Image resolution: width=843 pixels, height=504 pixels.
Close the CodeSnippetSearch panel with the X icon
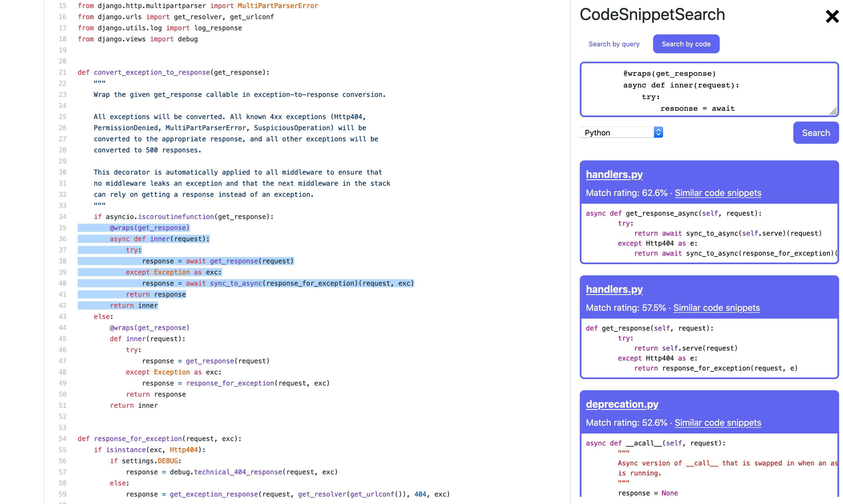coord(831,16)
